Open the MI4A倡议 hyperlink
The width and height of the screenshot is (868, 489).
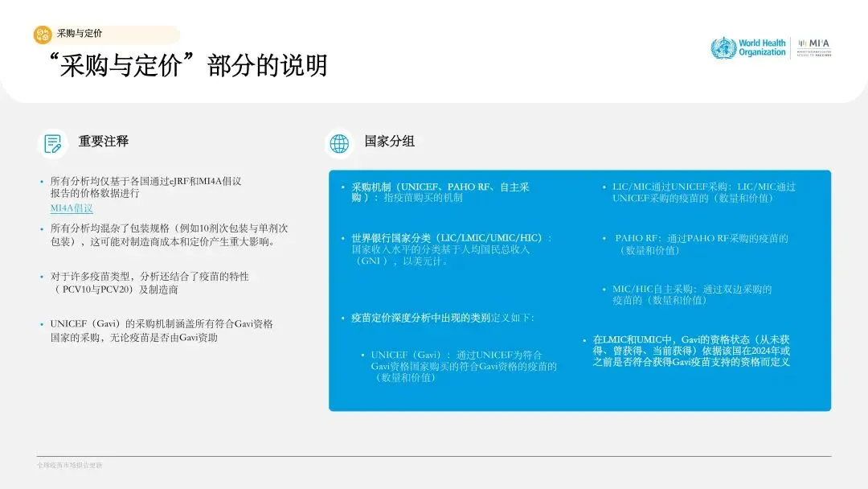[72, 208]
